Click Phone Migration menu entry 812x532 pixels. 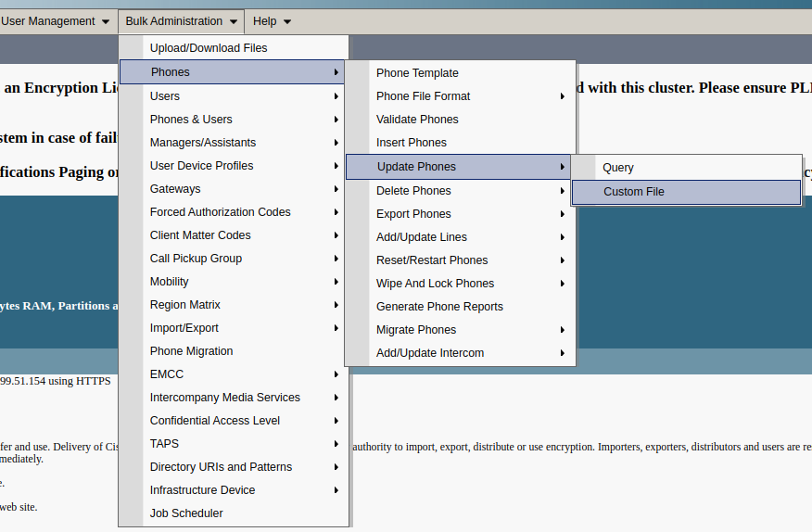click(x=191, y=351)
